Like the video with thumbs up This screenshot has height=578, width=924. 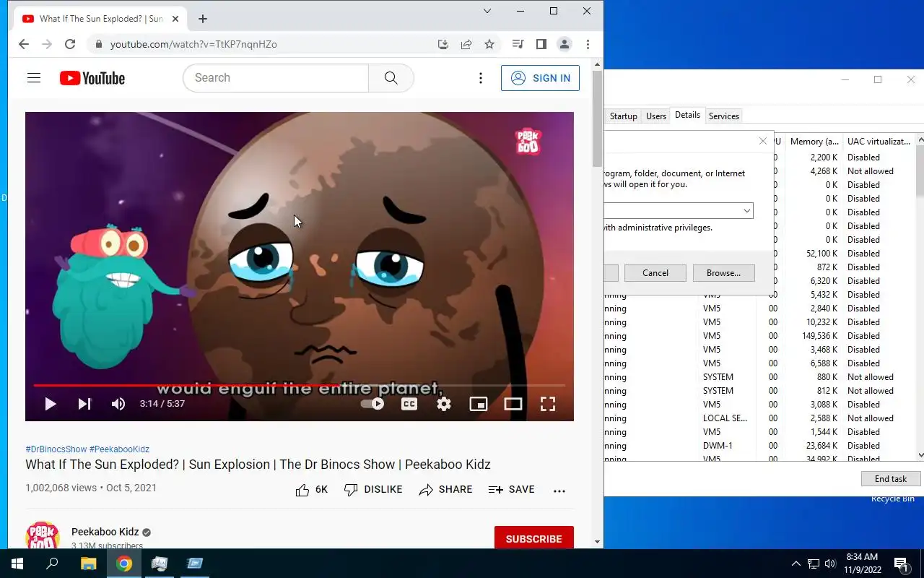coord(311,489)
